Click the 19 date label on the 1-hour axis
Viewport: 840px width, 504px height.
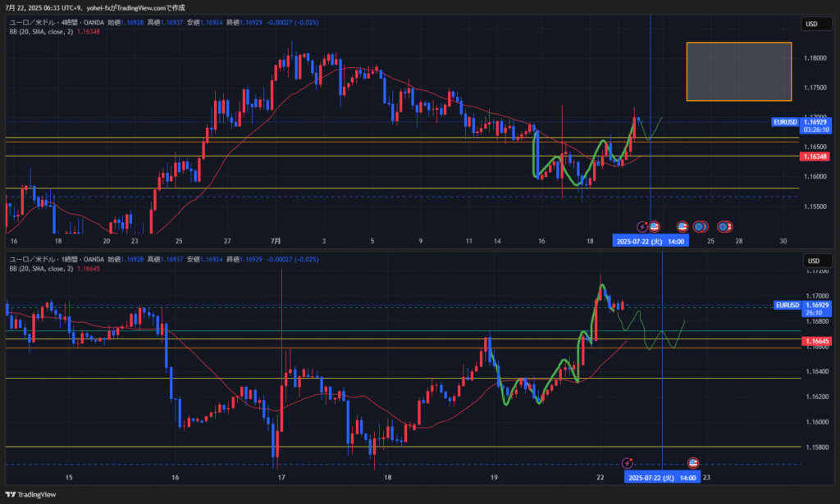(494, 477)
